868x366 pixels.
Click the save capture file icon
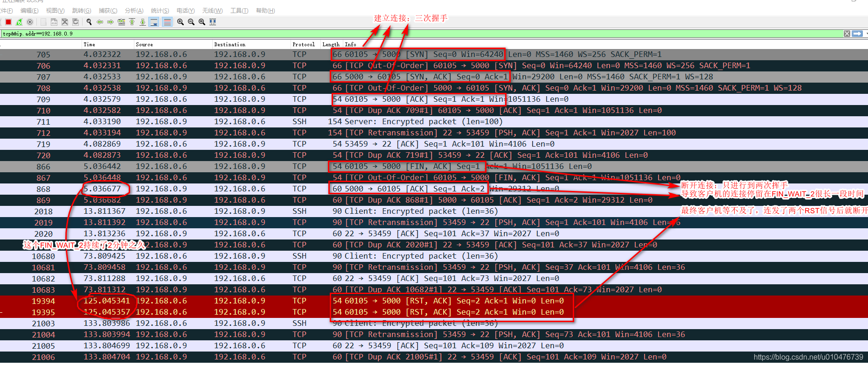(54, 22)
